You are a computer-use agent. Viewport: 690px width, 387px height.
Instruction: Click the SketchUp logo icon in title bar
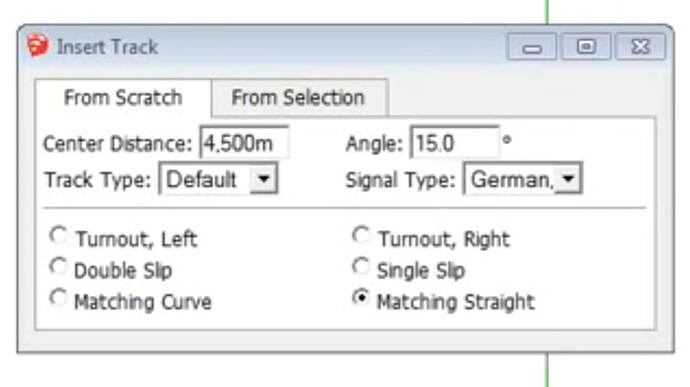(x=37, y=46)
